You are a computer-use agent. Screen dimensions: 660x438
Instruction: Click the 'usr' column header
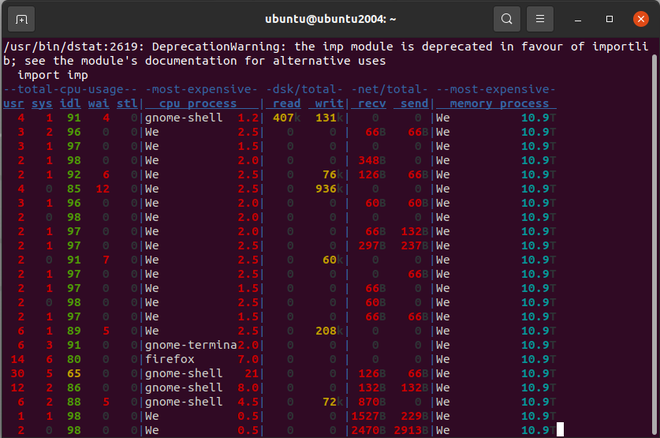pos(13,104)
